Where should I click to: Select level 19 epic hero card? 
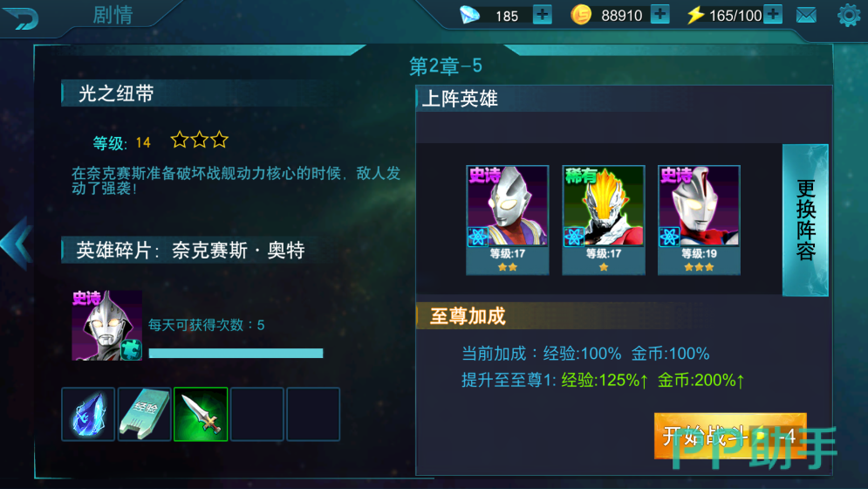click(699, 219)
